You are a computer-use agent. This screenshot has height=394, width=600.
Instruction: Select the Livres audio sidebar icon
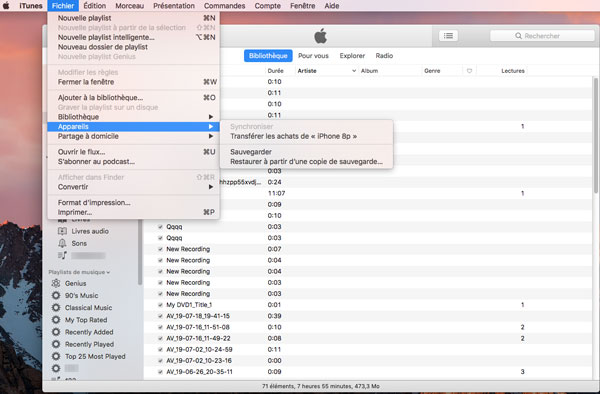(x=62, y=231)
